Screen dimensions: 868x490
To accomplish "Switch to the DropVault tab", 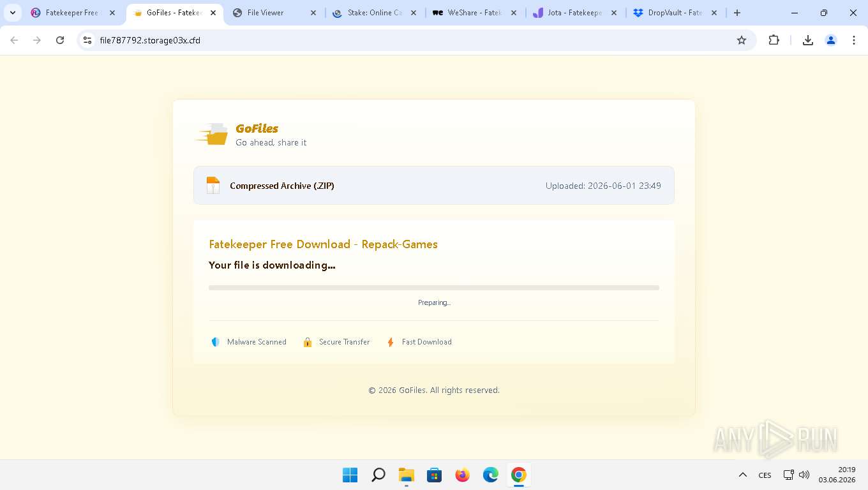I will tap(675, 13).
